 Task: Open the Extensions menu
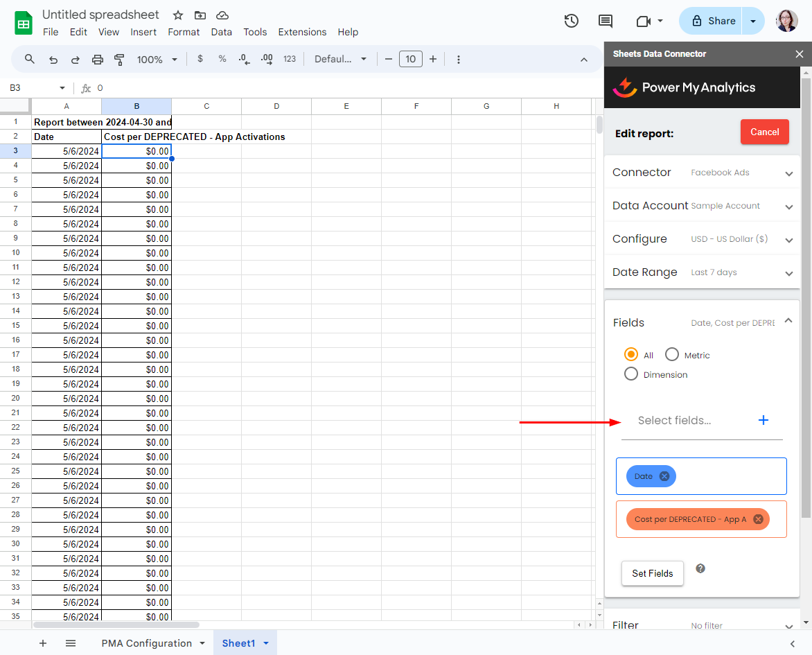(302, 32)
